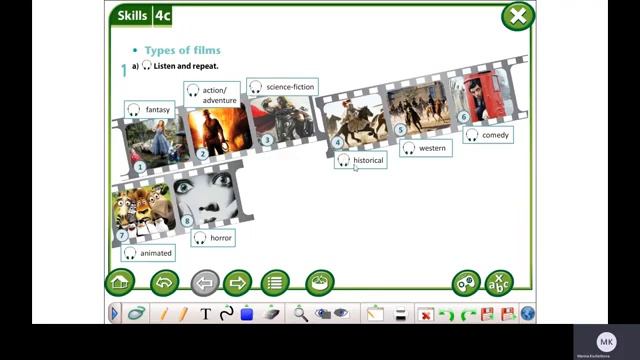640x360 pixels.
Task: Open the games controller button
Action: (x=466, y=283)
